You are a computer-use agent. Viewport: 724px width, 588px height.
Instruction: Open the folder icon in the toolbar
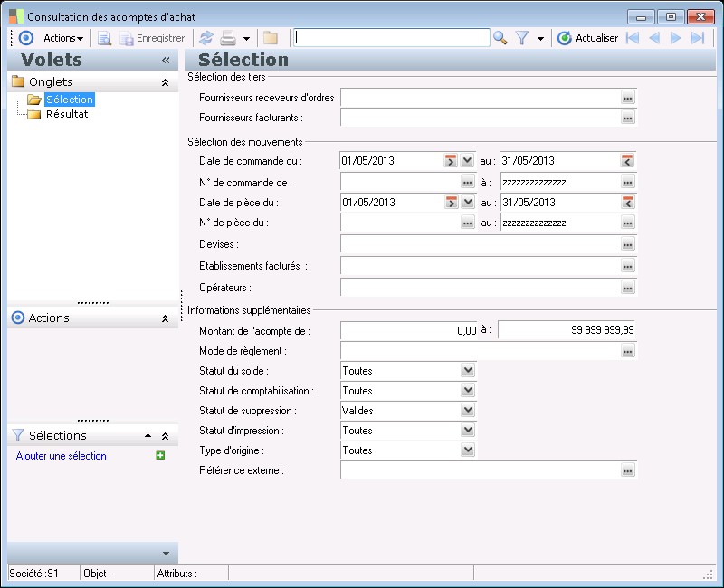[271, 38]
